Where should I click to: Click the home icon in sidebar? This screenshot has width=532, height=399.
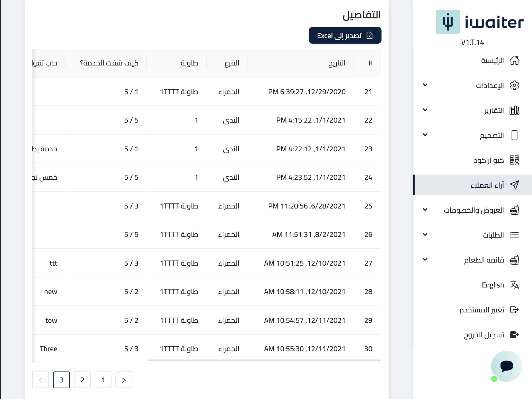(514, 61)
